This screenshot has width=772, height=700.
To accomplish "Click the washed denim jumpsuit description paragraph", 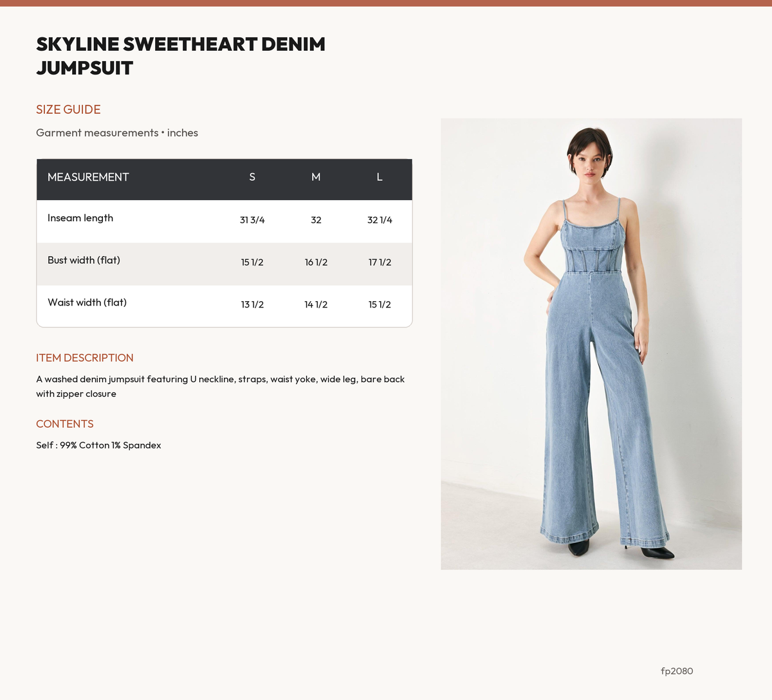I will [221, 387].
